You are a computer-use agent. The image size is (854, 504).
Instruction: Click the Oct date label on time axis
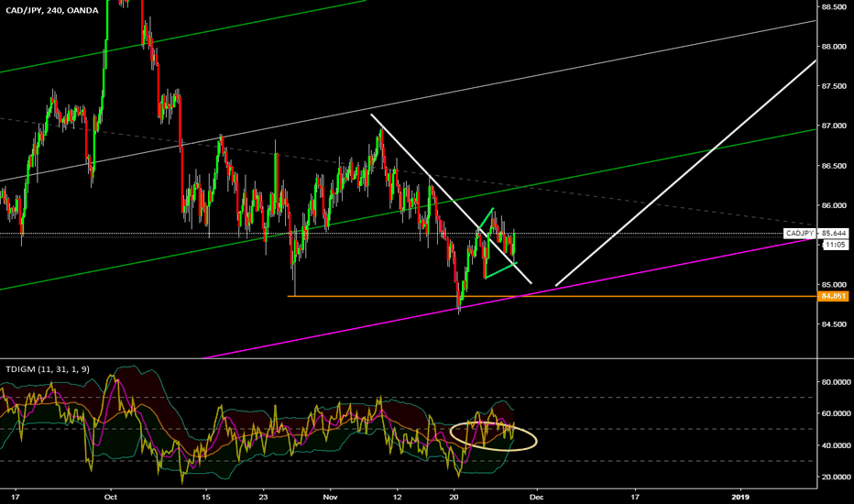pos(111,497)
